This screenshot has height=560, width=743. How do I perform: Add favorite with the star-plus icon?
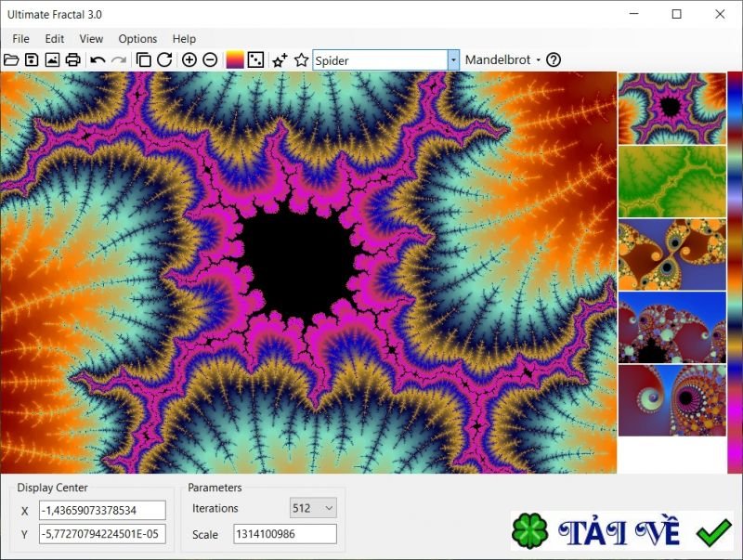pos(280,59)
